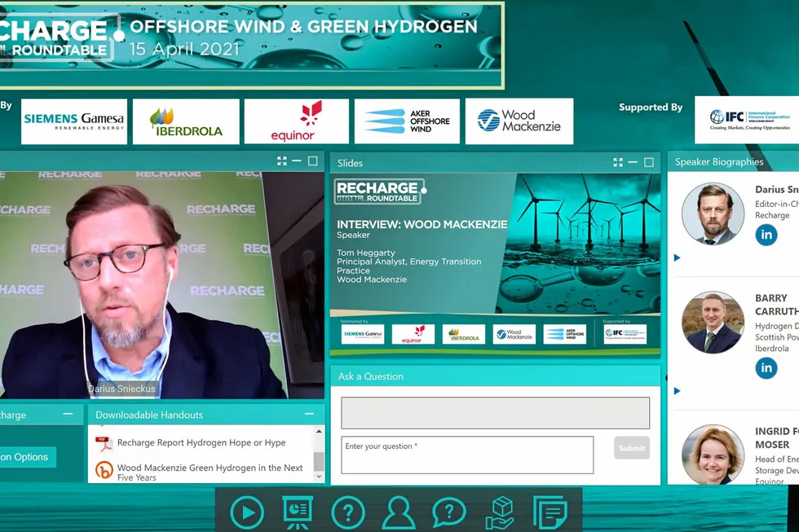Open the media player from the bottom dock

246,512
